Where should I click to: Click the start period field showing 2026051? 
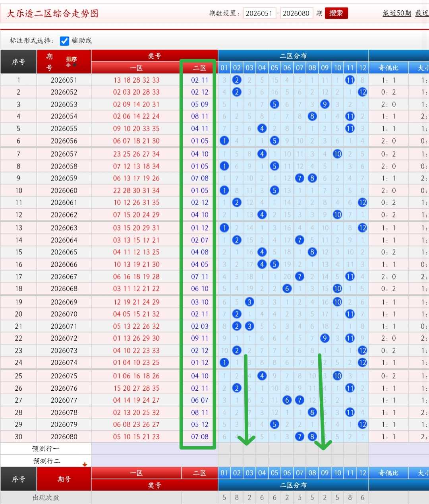(259, 13)
